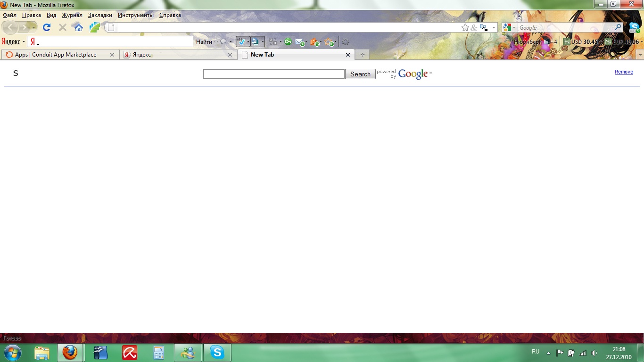The height and width of the screenshot is (362, 644).
Task: Click the Yandex speech bubble icon
Action: click(223, 42)
